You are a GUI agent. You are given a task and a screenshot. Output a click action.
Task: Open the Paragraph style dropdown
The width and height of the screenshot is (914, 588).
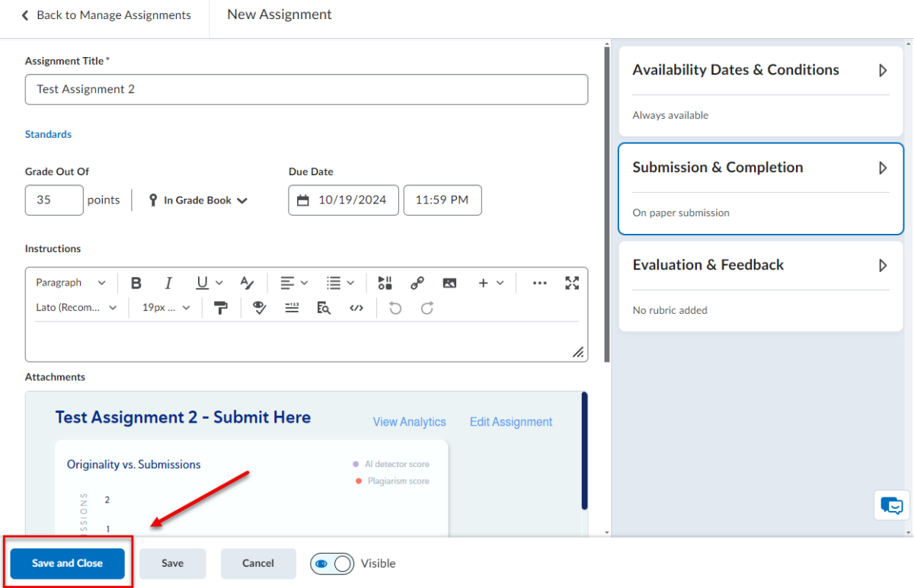point(71,283)
